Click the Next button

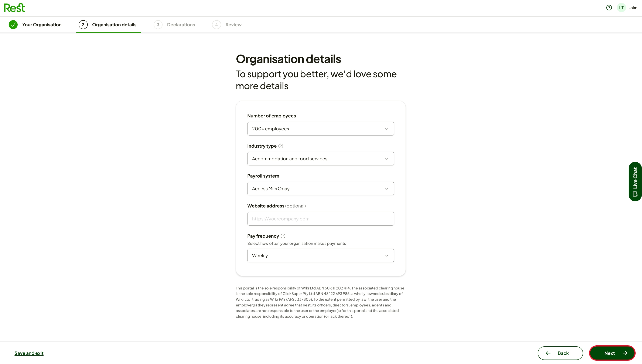click(x=612, y=353)
